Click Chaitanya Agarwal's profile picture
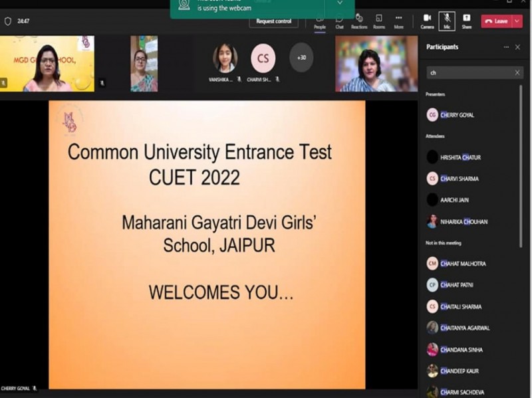Screen dimensions: 532x398 tap(432, 328)
